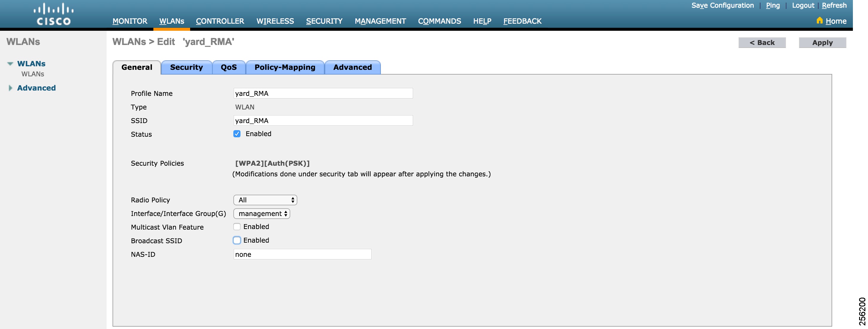Switch to the General tab
The width and height of the screenshot is (868, 329).
[137, 67]
